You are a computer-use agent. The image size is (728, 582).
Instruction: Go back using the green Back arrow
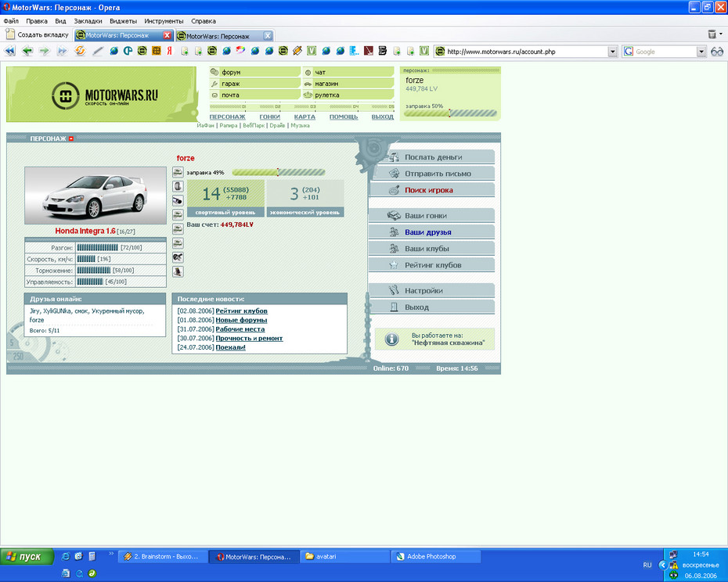27,51
